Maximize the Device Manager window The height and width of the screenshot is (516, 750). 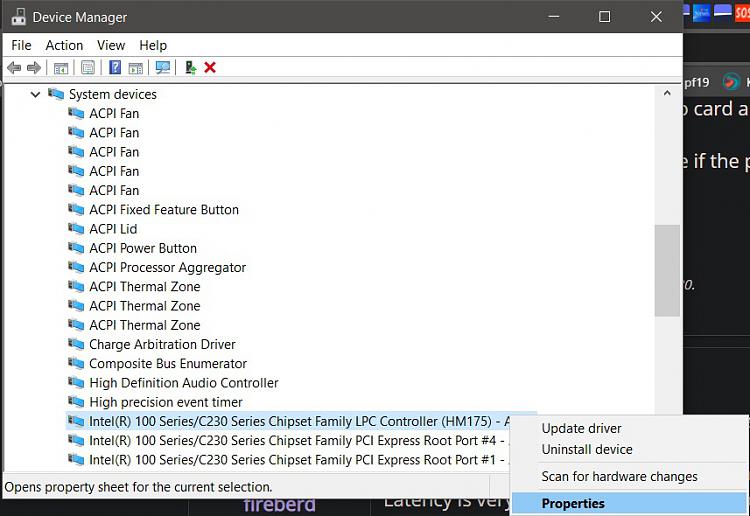[605, 17]
